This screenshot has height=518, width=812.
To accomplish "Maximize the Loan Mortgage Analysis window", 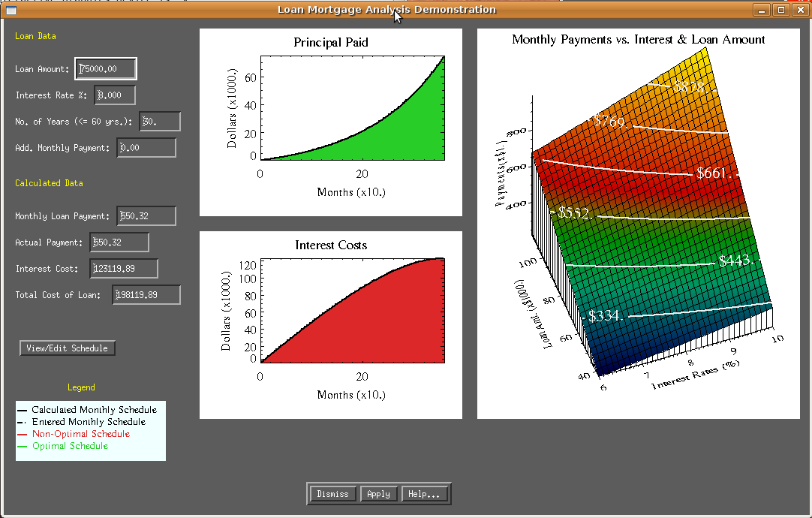I will point(781,10).
